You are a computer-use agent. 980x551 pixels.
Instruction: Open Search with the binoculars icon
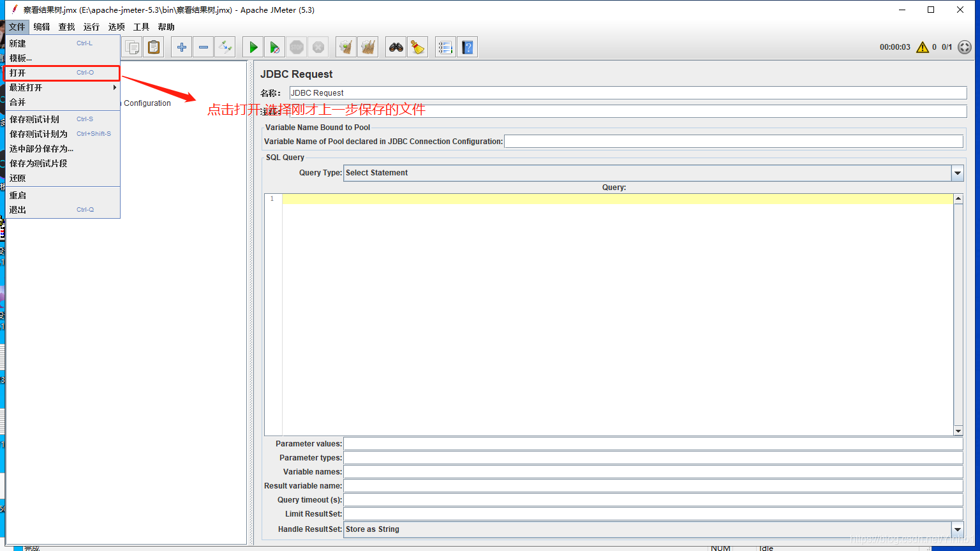point(396,47)
